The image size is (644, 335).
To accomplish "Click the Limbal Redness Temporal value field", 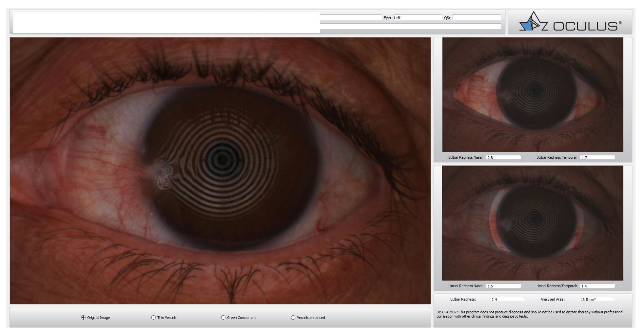I will tap(597, 286).
